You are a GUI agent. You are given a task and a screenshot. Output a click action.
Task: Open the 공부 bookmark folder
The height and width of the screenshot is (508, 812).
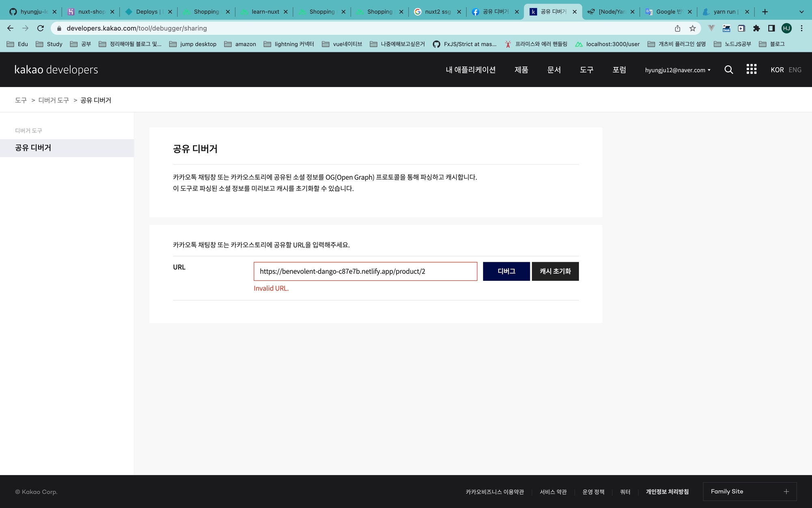(x=80, y=44)
